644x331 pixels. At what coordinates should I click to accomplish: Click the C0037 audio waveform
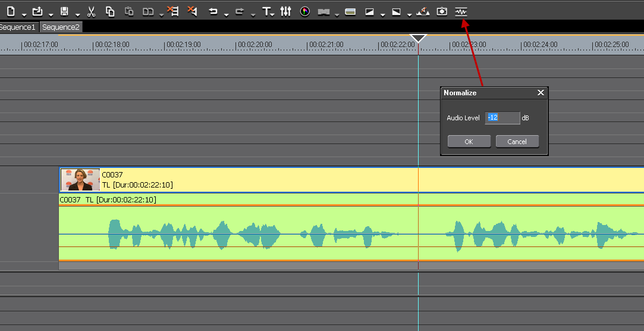coord(351,233)
